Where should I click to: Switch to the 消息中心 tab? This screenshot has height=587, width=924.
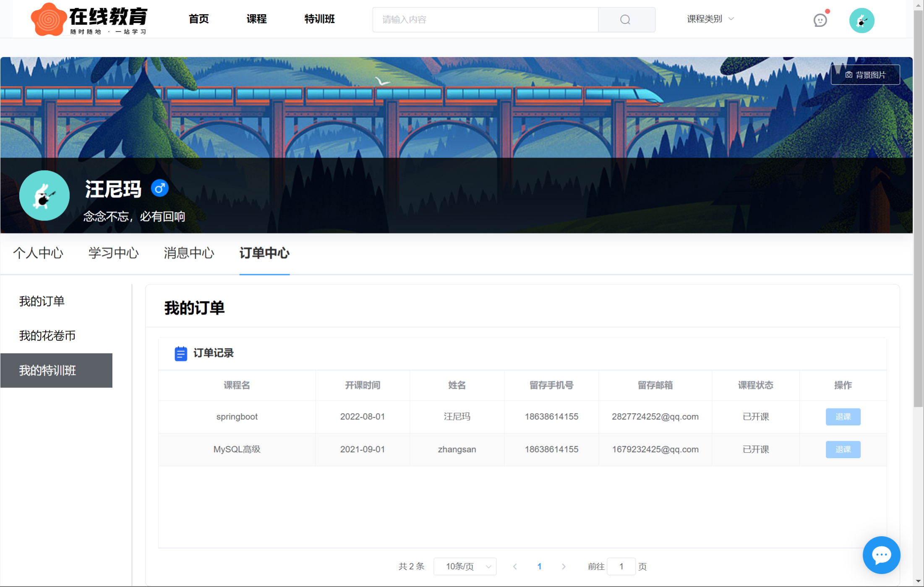click(189, 253)
